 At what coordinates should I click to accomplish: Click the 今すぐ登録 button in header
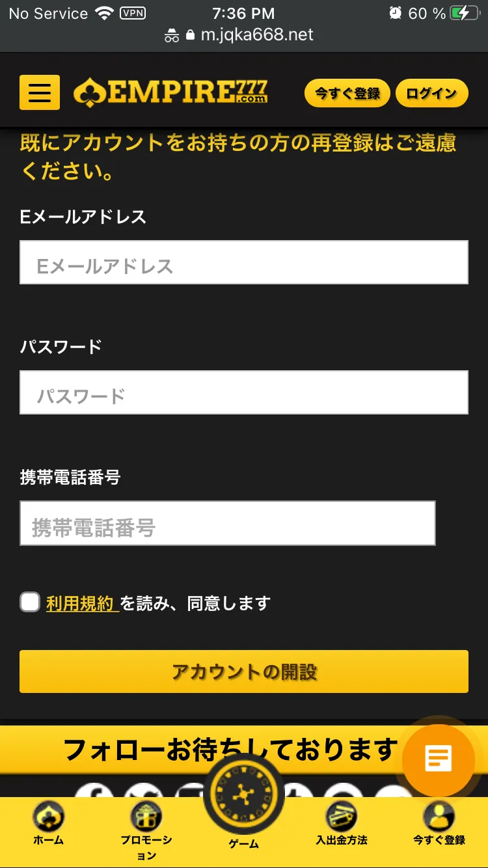coord(347,93)
